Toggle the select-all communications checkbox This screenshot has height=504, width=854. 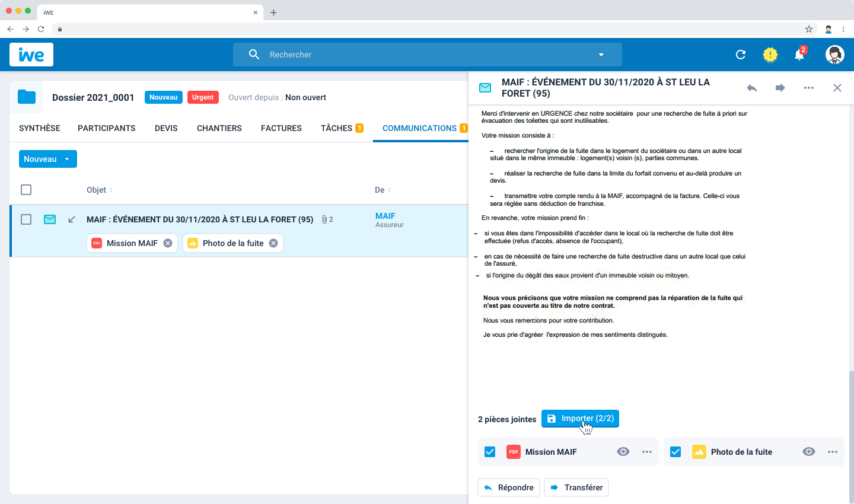coord(26,190)
